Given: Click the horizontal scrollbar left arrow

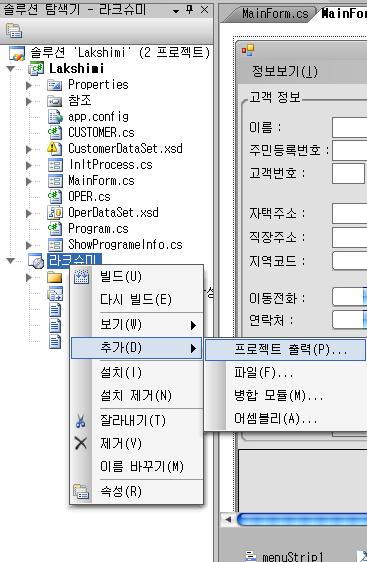Looking at the screenshot, I should 228,519.
